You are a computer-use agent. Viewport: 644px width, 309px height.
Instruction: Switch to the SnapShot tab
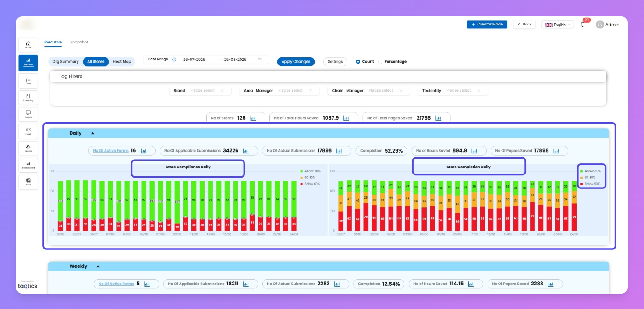point(79,42)
